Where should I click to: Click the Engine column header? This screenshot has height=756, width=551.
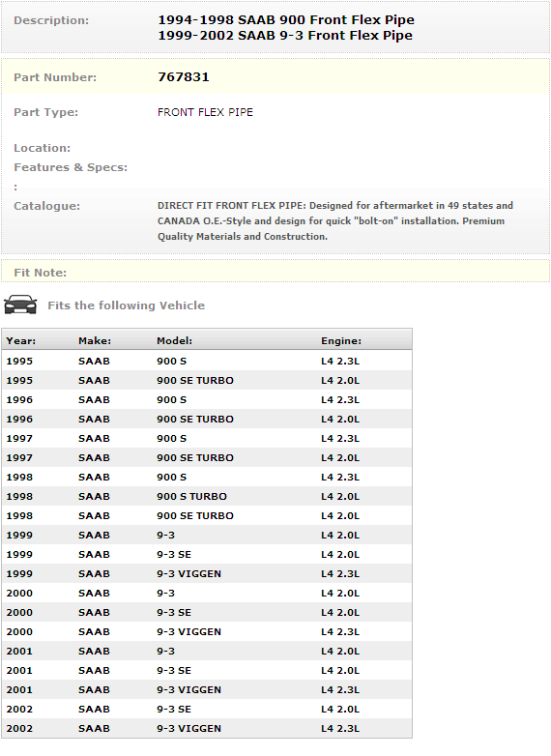point(341,341)
